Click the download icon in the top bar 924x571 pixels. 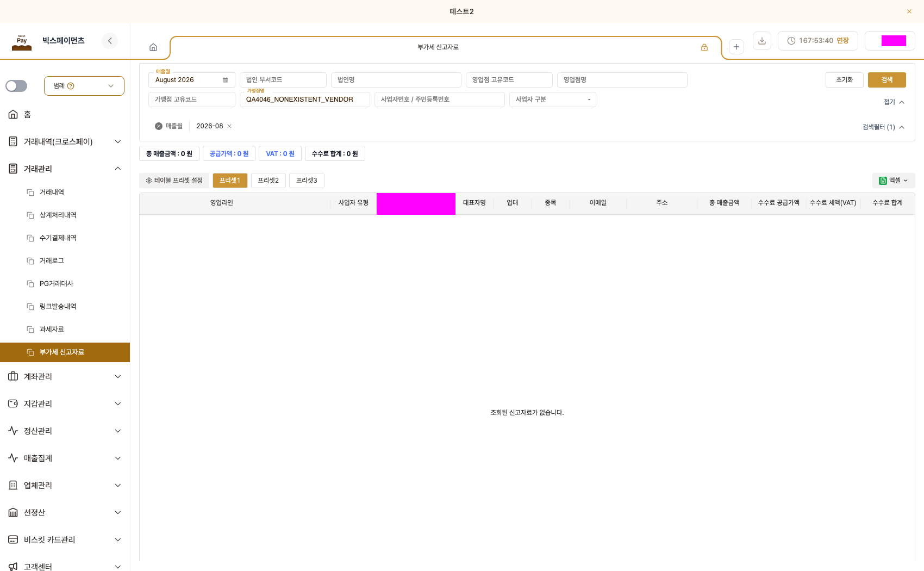coord(762,41)
